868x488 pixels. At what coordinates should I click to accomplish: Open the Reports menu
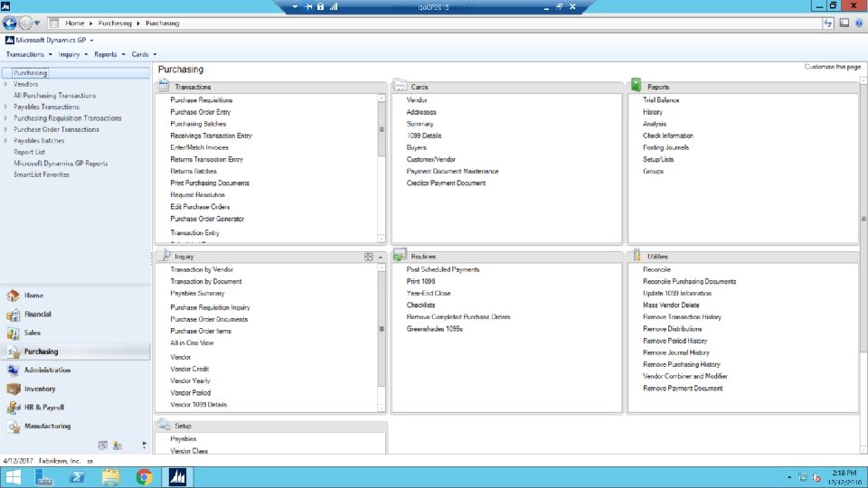click(109, 54)
